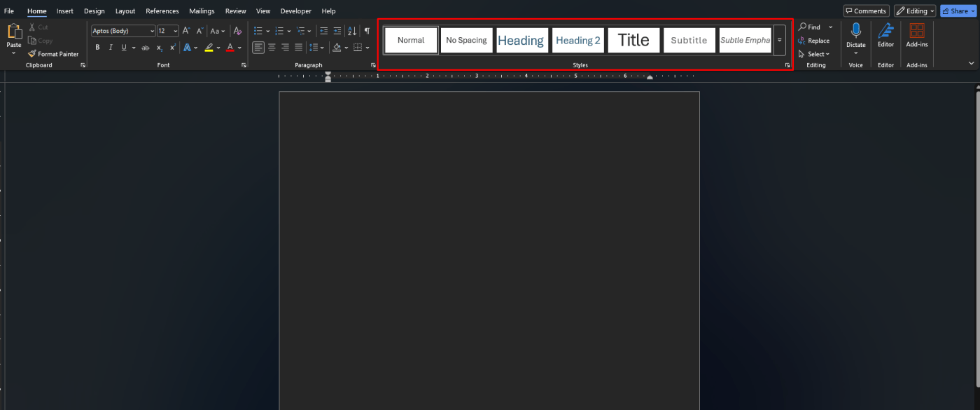
Task: Clear all formatting with eraser icon
Action: pyautogui.click(x=237, y=31)
